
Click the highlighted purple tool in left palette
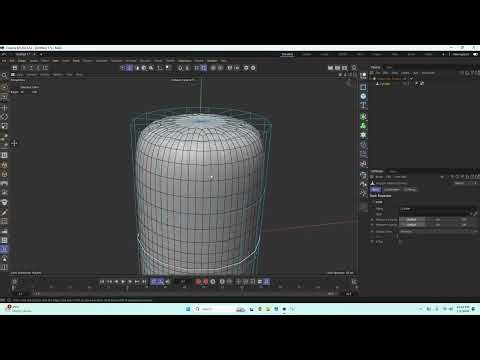coord(4,249)
